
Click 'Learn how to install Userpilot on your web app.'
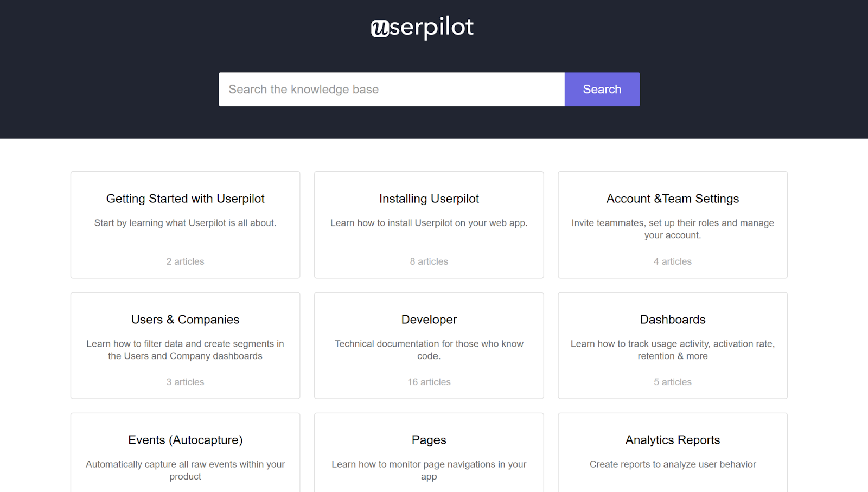(x=429, y=223)
